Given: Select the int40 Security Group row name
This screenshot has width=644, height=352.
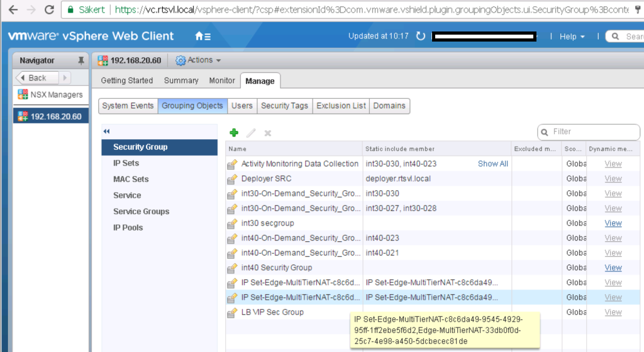Looking at the screenshot, I should point(277,268).
